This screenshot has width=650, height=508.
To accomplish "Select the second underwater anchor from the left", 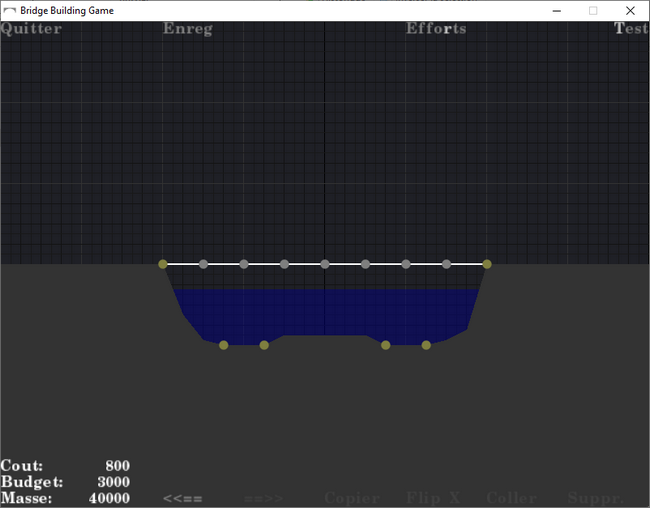I will pos(264,345).
